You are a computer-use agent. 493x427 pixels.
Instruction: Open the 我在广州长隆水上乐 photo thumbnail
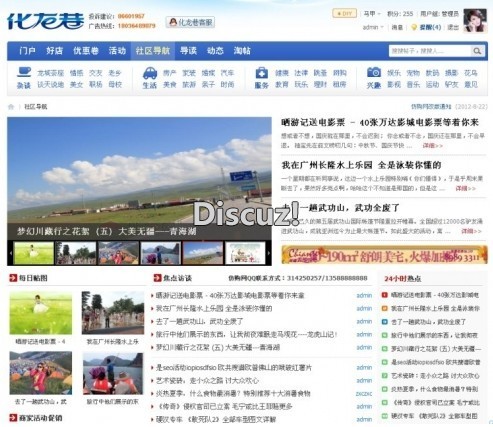(113, 313)
